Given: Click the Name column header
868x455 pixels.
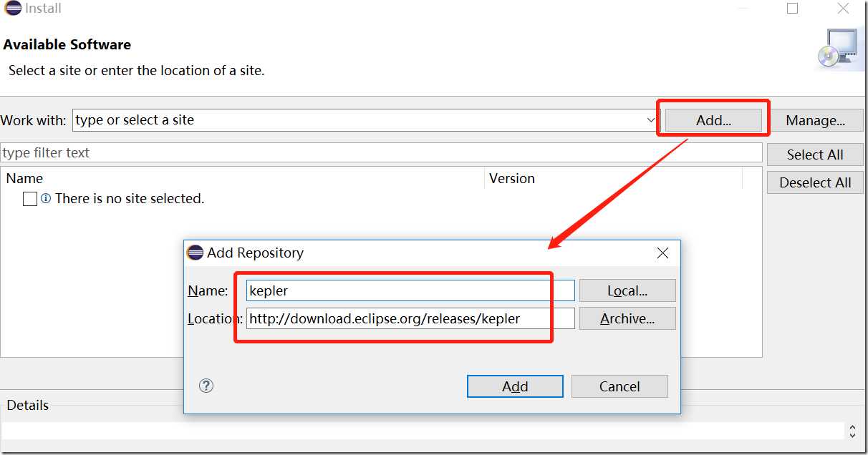Looking at the screenshot, I should [243, 179].
